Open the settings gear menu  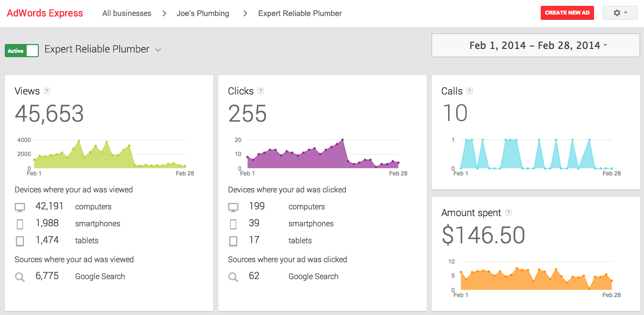620,13
